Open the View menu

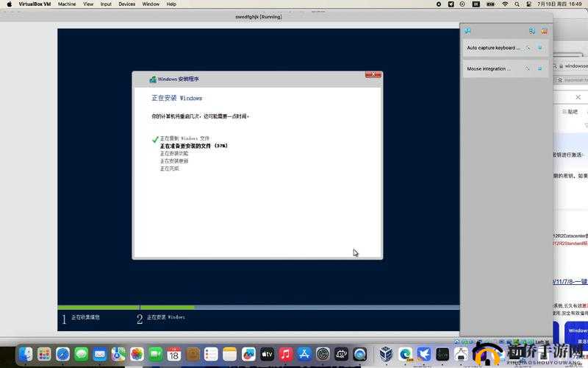pos(88,4)
